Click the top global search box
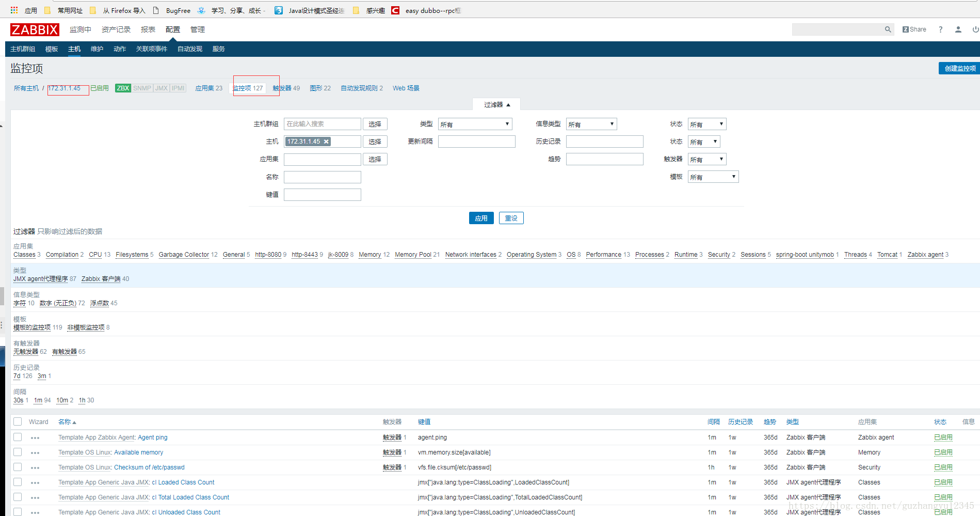 (x=838, y=29)
